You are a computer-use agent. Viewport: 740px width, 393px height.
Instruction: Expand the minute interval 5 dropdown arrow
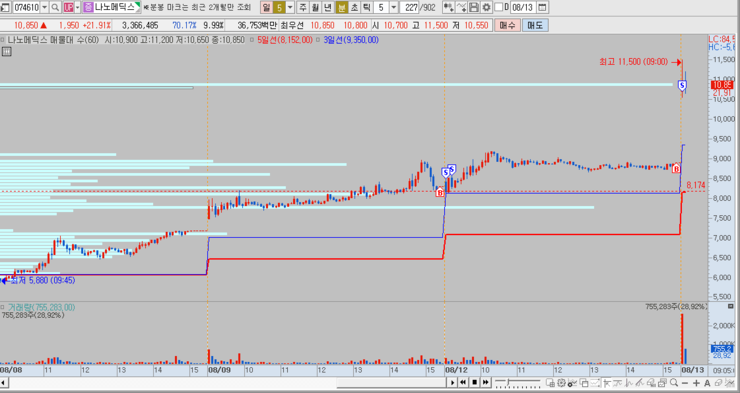[x=394, y=7]
